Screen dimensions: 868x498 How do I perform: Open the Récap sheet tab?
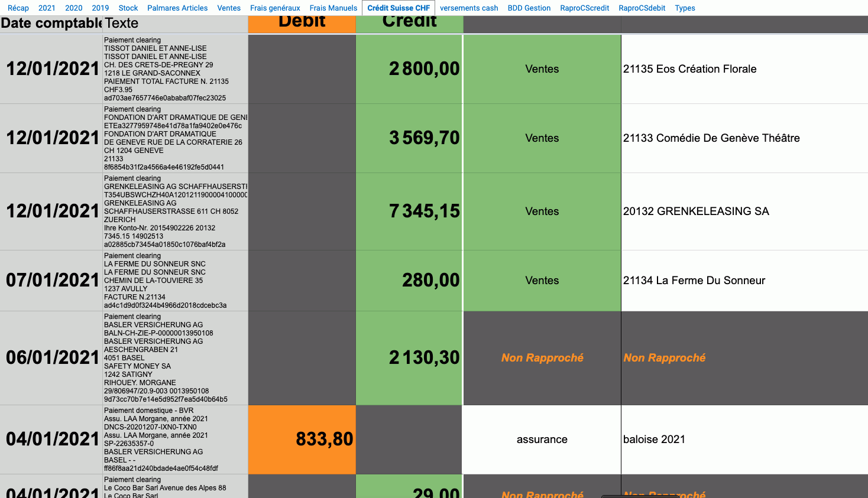click(18, 8)
